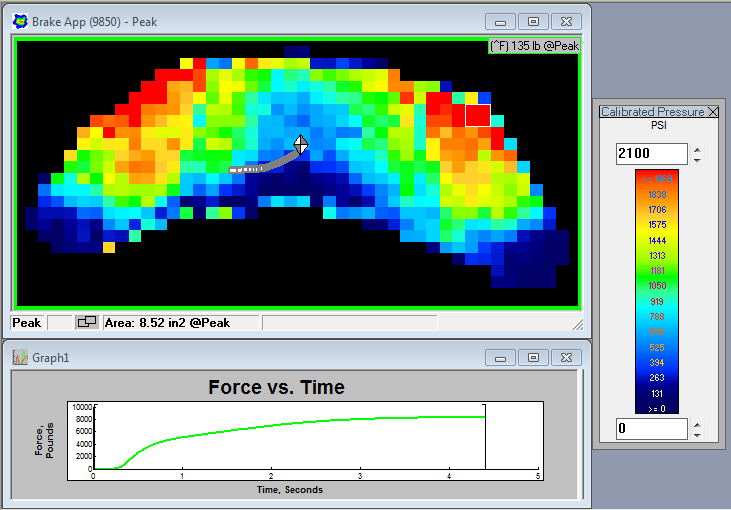The height and width of the screenshot is (510, 731).
Task: Maximize the Brake App window
Action: 533,21
